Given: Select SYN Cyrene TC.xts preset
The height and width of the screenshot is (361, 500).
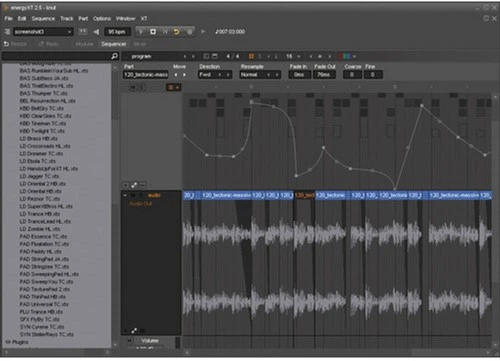Looking at the screenshot, I should 42,327.
